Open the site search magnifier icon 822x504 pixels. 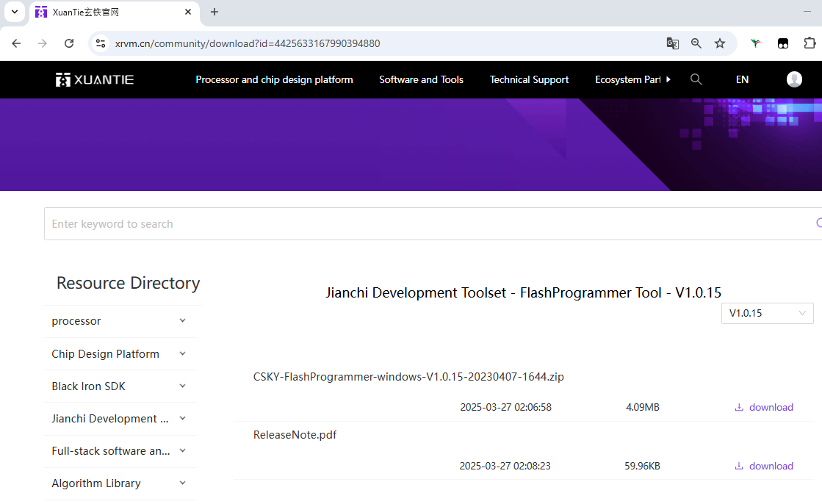point(696,79)
